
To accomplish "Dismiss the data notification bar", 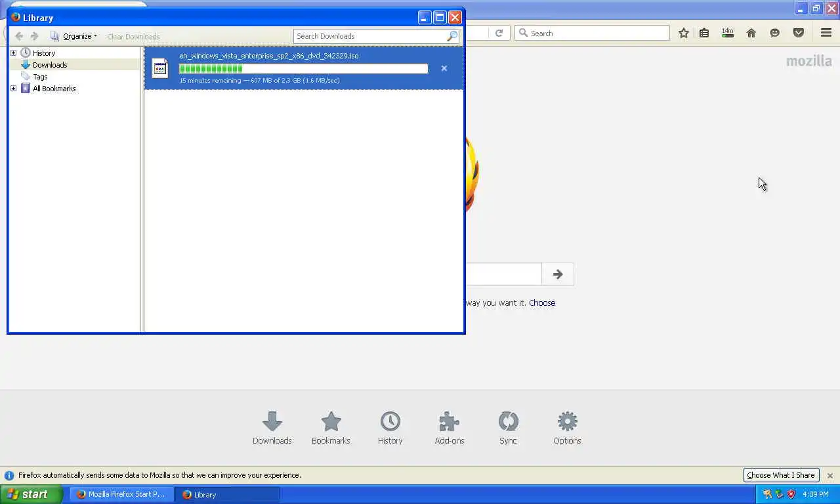I will [829, 475].
